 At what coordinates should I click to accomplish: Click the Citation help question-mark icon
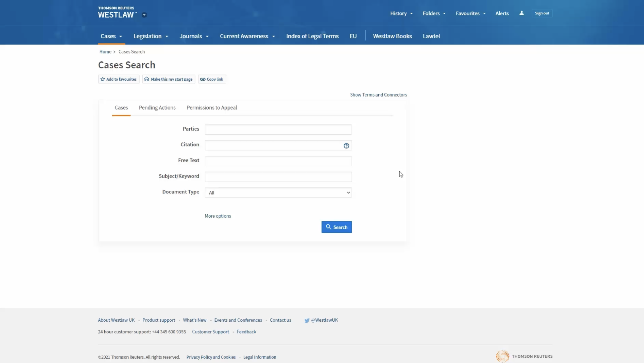pos(346,146)
